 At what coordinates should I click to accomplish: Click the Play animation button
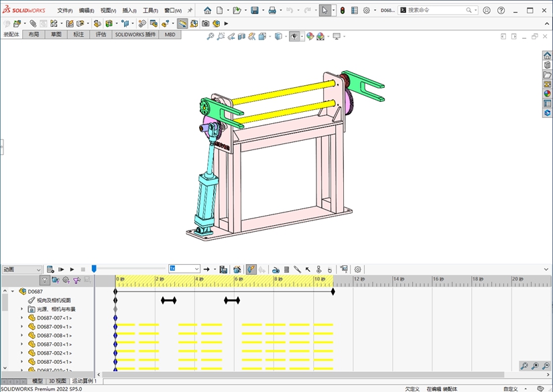tap(72, 269)
